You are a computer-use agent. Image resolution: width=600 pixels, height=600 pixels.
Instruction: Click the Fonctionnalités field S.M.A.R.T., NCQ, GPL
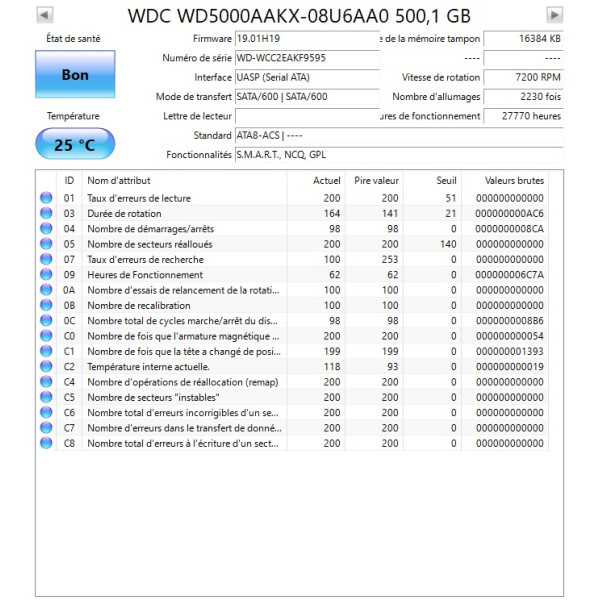[399, 155]
